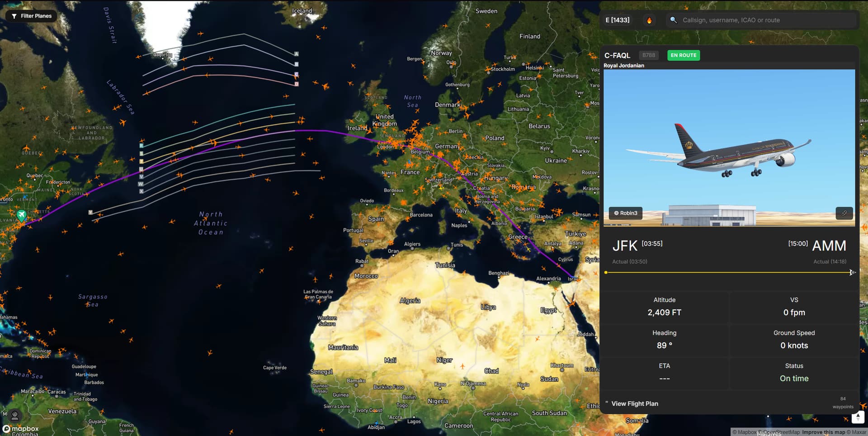
Task: Select the plane icon over Chad
Action: click(x=462, y=366)
